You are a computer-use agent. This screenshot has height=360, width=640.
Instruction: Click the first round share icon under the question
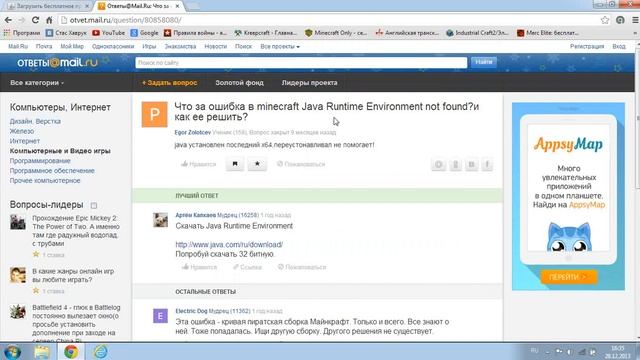pos(438,164)
